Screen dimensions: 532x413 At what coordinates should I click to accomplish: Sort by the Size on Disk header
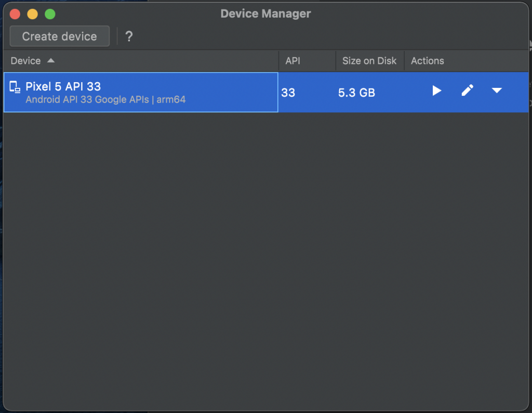click(x=369, y=61)
